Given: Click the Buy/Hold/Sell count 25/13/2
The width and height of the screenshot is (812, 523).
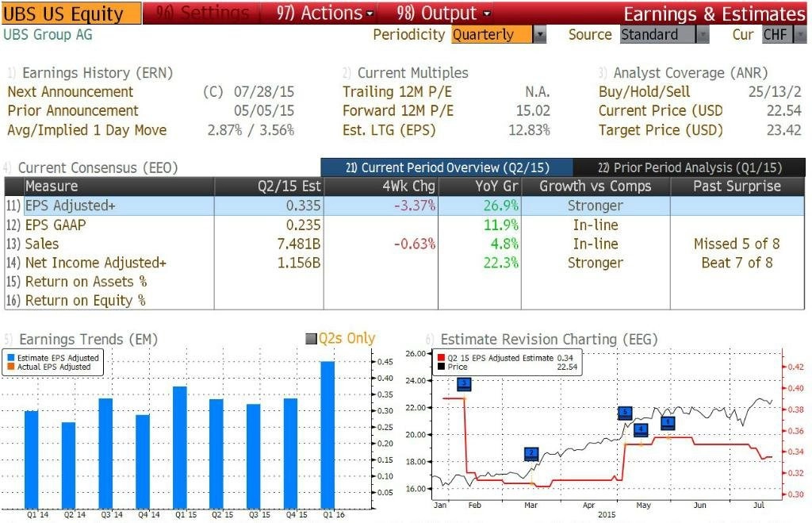Looking at the screenshot, I should [775, 92].
